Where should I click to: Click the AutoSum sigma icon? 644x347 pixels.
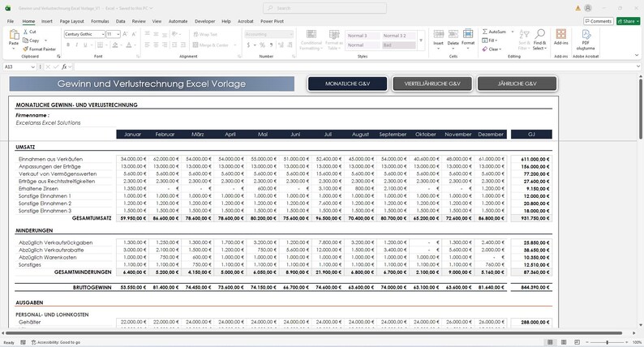tap(485, 32)
